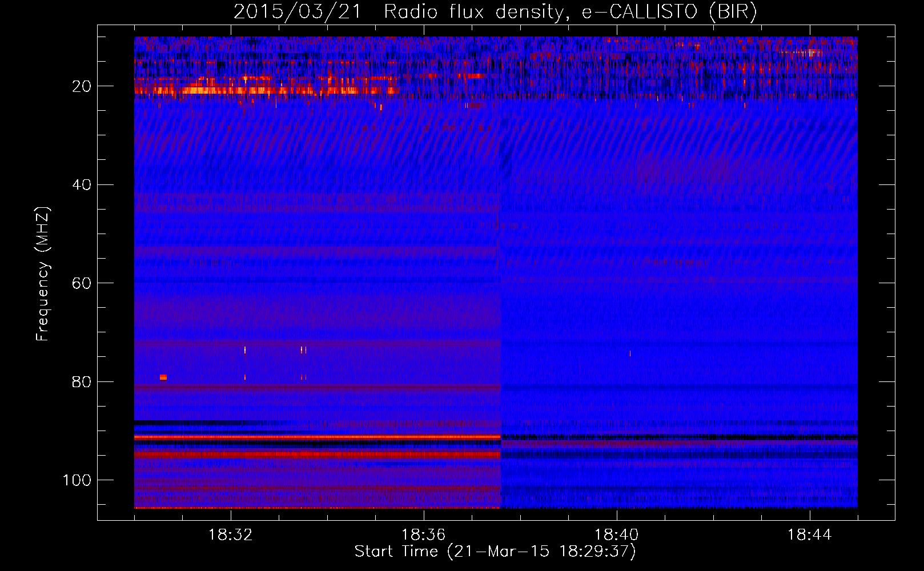Click the 40 MHz frequency tick label
Screen dimensions: 924x571
coord(82,184)
